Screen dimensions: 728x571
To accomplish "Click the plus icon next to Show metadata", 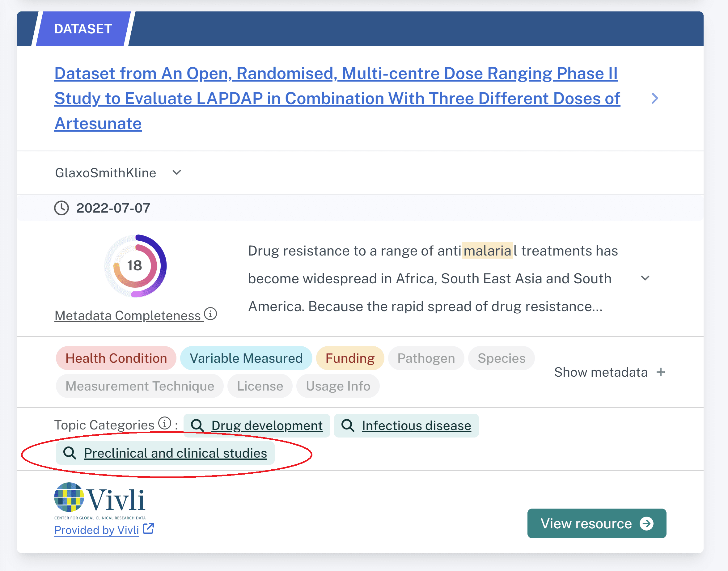I will 661,372.
